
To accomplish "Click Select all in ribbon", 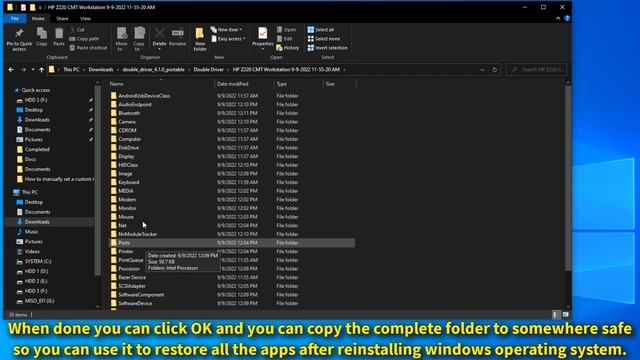I will pos(321,29).
